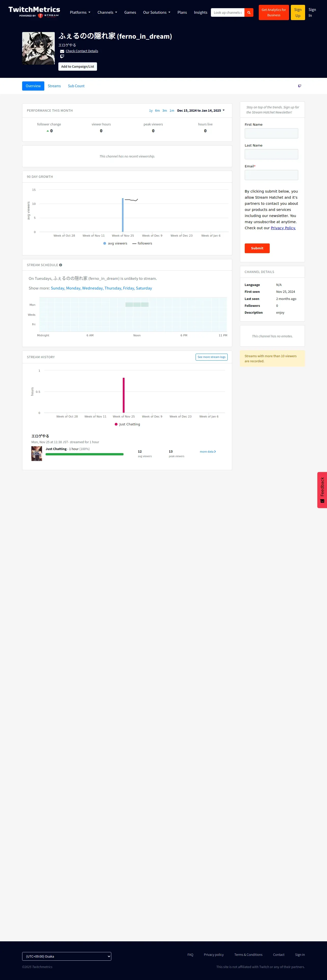The height and width of the screenshot is (980, 327).
Task: Click the orange search magnifier button
Action: coord(249,12)
